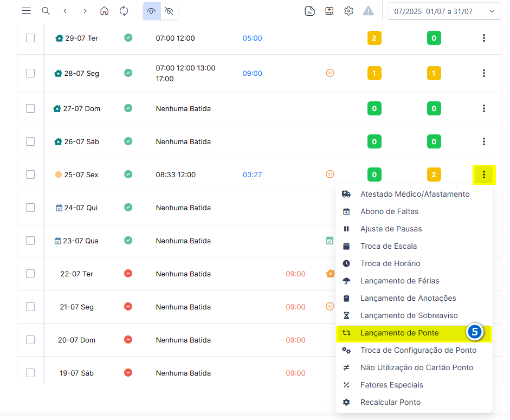Check the 21-07 Seg row checkbox

coord(30,307)
